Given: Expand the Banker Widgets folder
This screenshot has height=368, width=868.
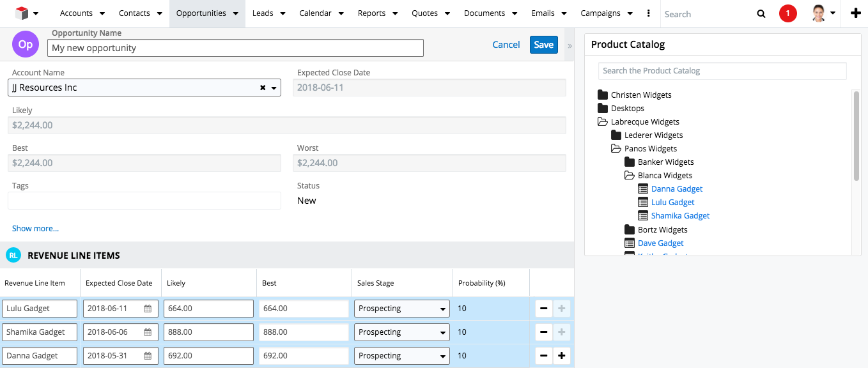Looking at the screenshot, I should tap(629, 162).
